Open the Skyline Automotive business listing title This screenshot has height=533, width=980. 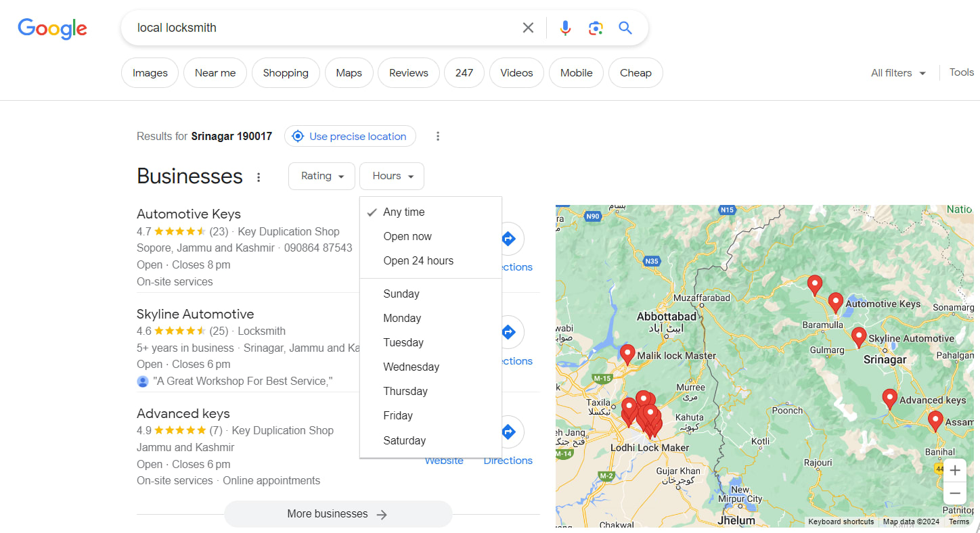pyautogui.click(x=196, y=314)
